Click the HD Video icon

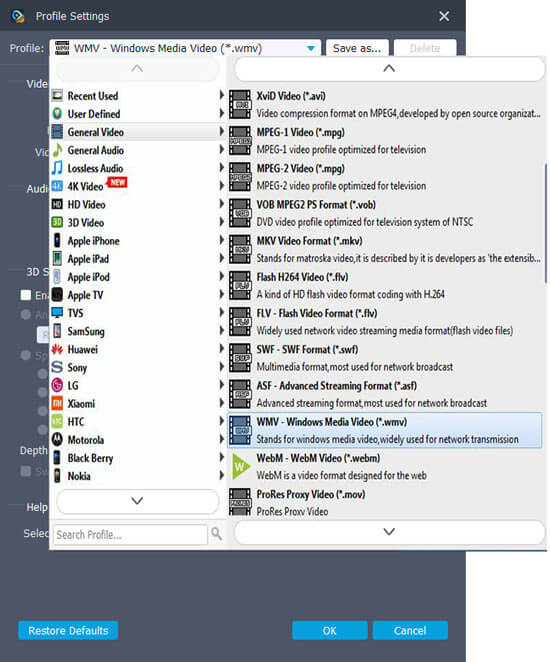click(57, 204)
